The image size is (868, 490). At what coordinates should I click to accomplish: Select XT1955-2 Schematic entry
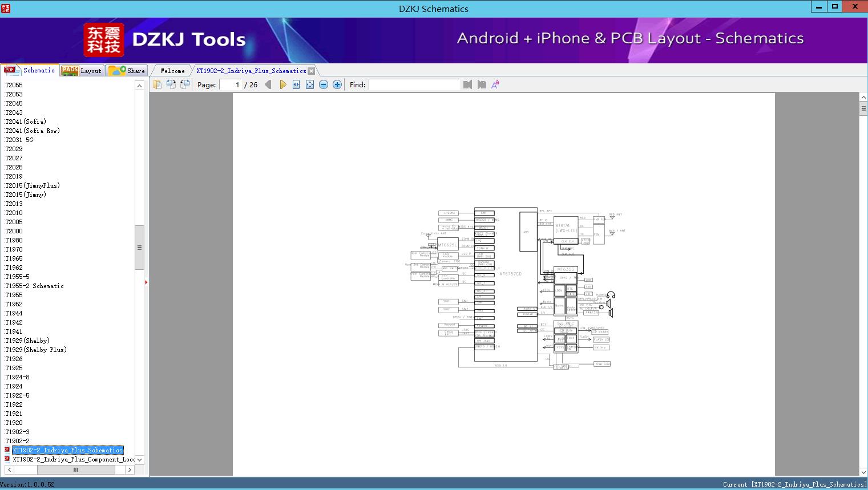pyautogui.click(x=34, y=286)
